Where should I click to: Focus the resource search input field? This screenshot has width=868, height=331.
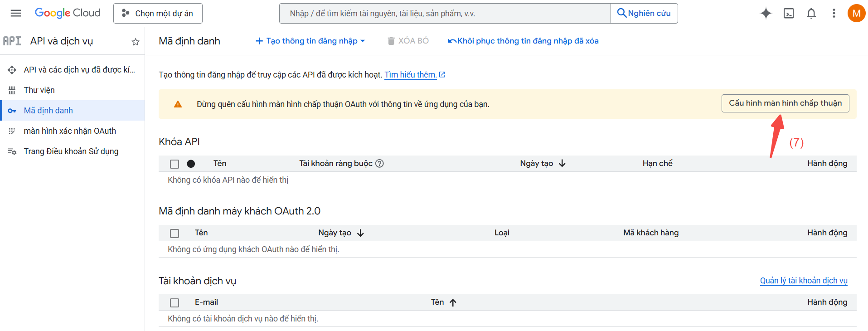pyautogui.click(x=445, y=13)
